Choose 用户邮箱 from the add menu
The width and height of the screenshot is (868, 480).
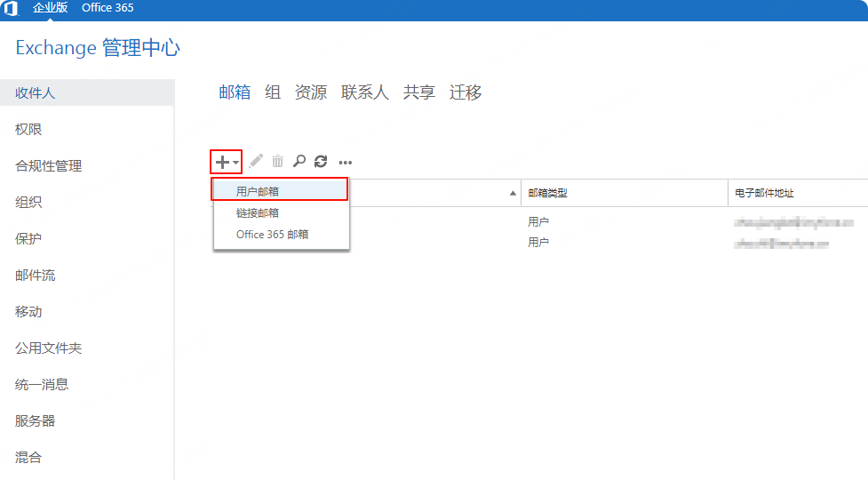pyautogui.click(x=281, y=191)
